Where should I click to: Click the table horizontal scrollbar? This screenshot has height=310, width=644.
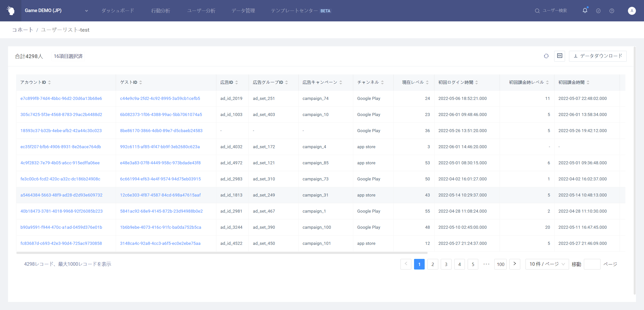[222, 253]
